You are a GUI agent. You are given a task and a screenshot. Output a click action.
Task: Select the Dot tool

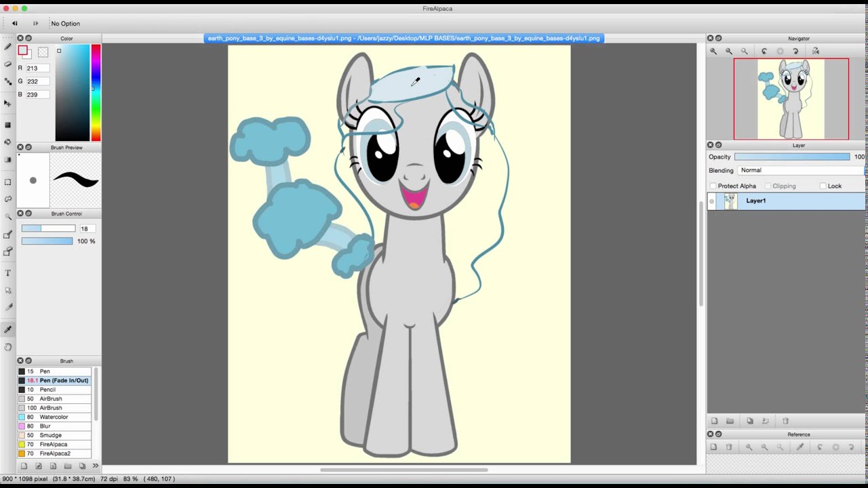(7, 81)
